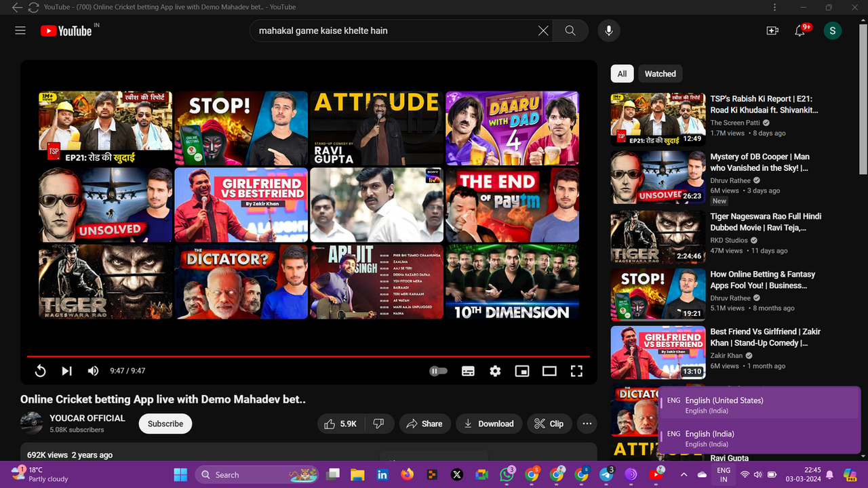Open Dhruv Rathee channel under DB Cooper video
868x488 pixels.
tap(730, 181)
